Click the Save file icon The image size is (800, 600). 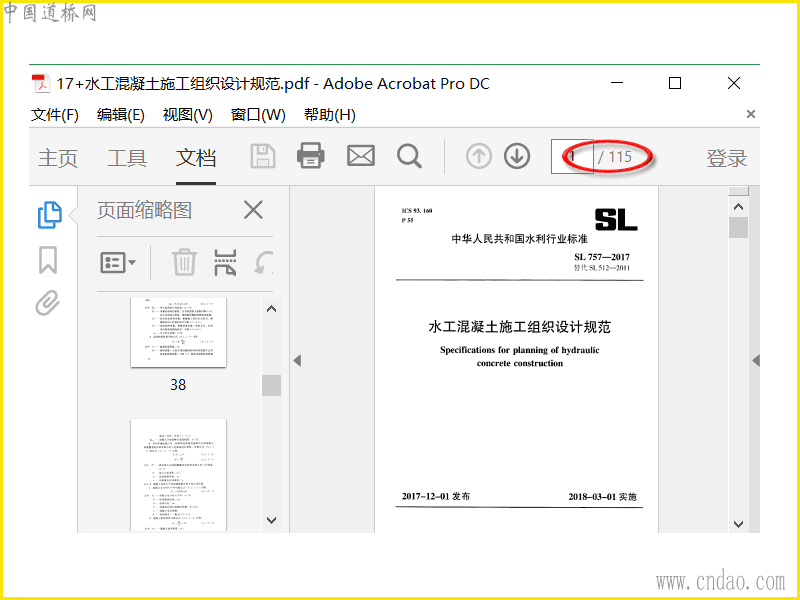point(263,156)
